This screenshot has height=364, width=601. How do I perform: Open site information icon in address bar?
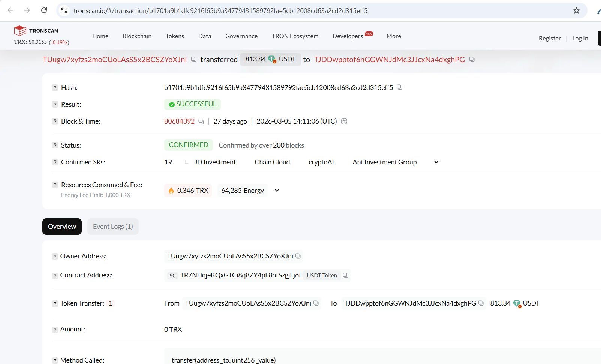(64, 10)
